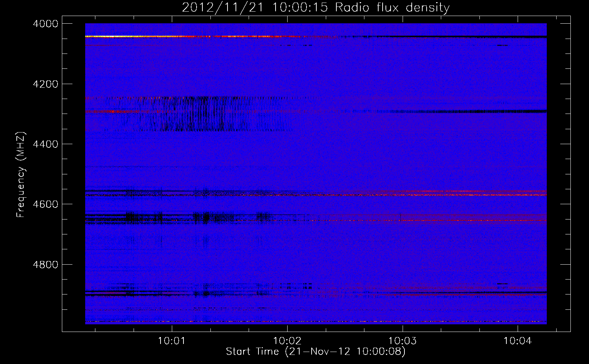Click the 4000 frequency axis label
The width and height of the screenshot is (589, 364).
pos(46,24)
